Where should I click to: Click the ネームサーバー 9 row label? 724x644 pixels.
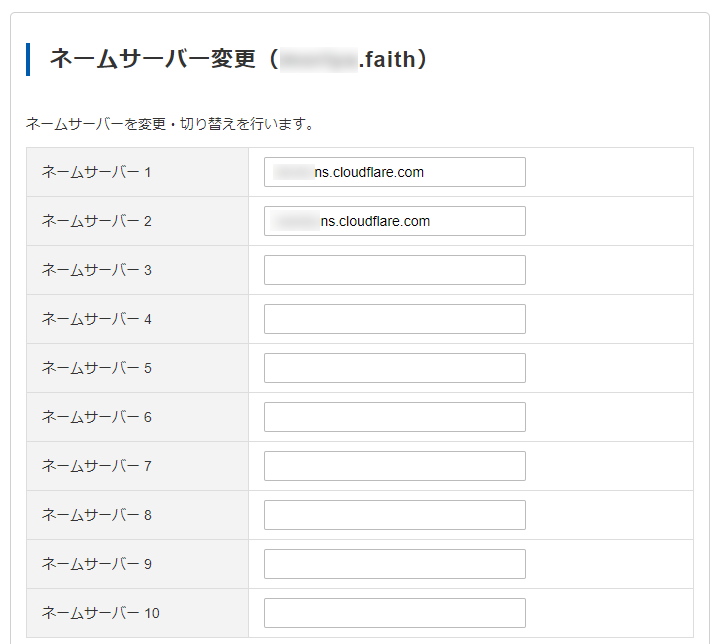96,564
